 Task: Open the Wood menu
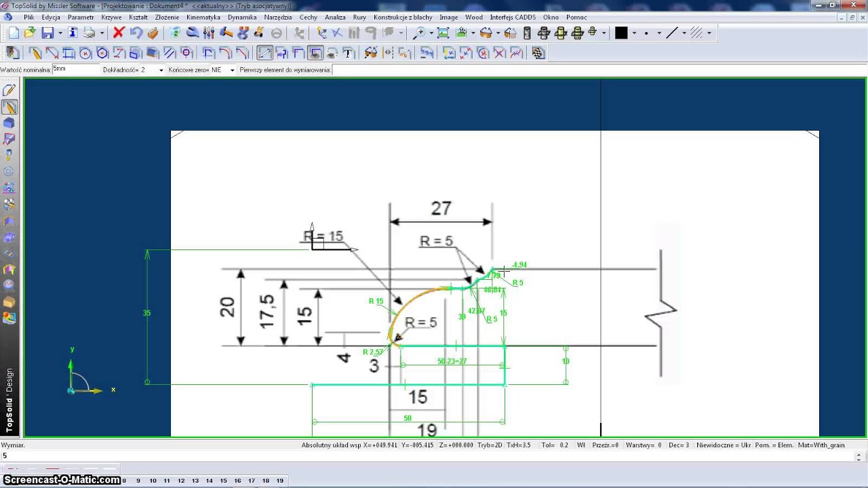pos(474,17)
